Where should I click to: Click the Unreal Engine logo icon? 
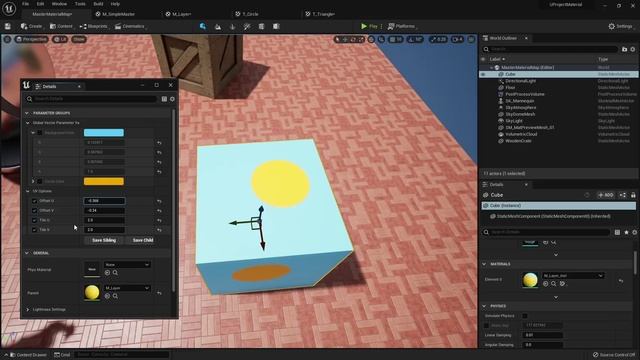coord(9,8)
